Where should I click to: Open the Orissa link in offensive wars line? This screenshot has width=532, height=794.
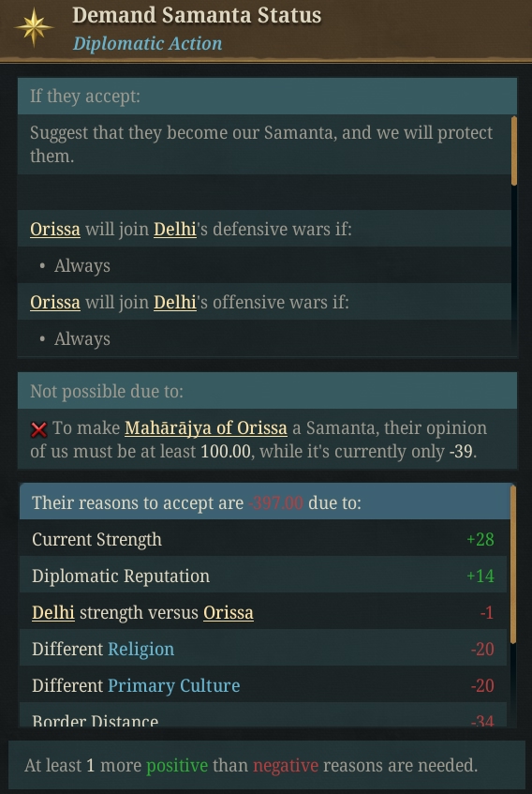pos(55,302)
